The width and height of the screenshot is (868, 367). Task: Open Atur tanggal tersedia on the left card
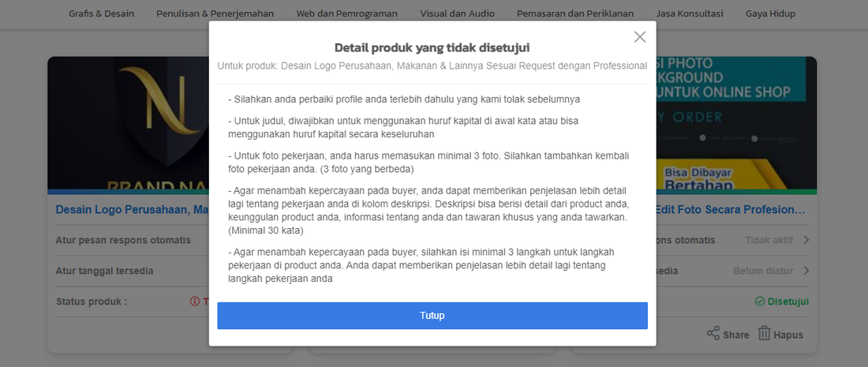104,271
